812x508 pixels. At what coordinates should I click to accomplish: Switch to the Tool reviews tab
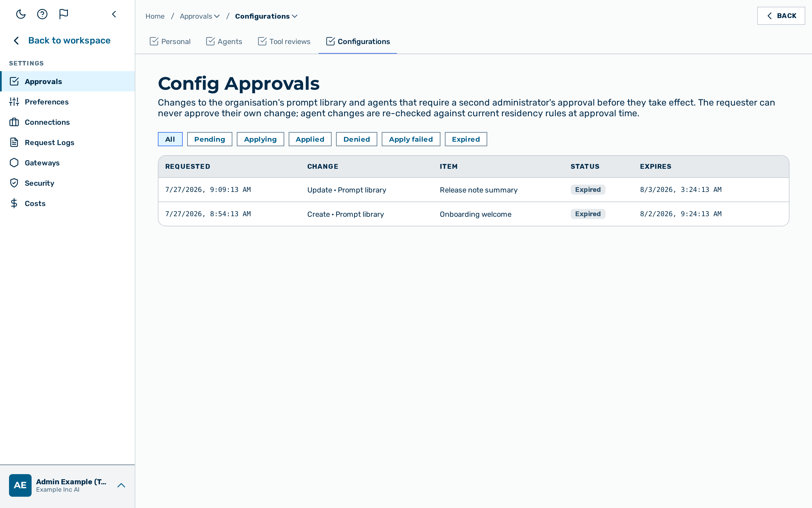(284, 41)
